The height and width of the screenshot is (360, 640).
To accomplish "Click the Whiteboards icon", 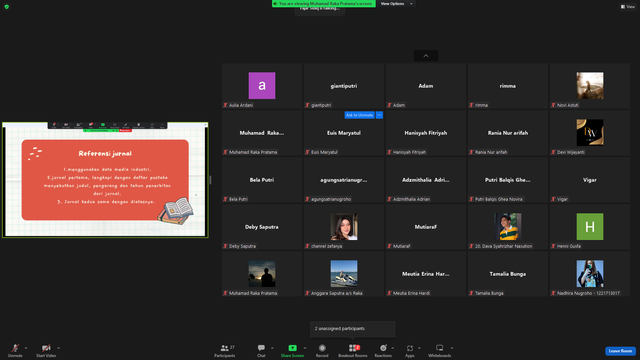I will tap(440, 348).
